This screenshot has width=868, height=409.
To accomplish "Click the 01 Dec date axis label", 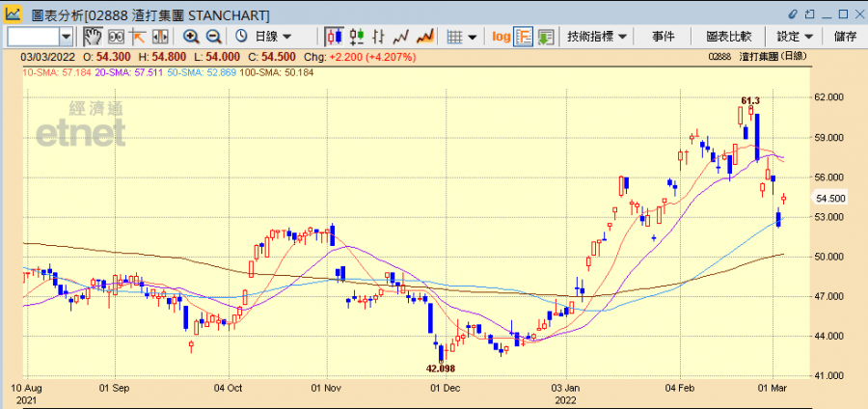I will tap(444, 388).
